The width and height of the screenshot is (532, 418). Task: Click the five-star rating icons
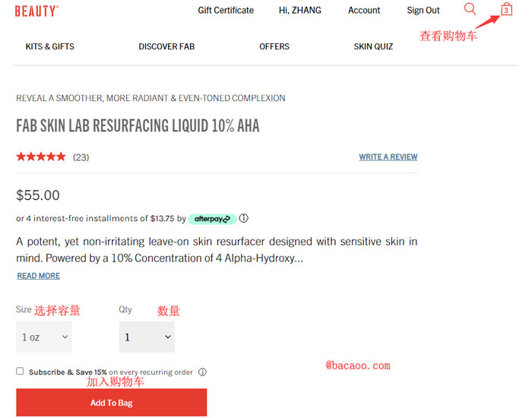41,157
